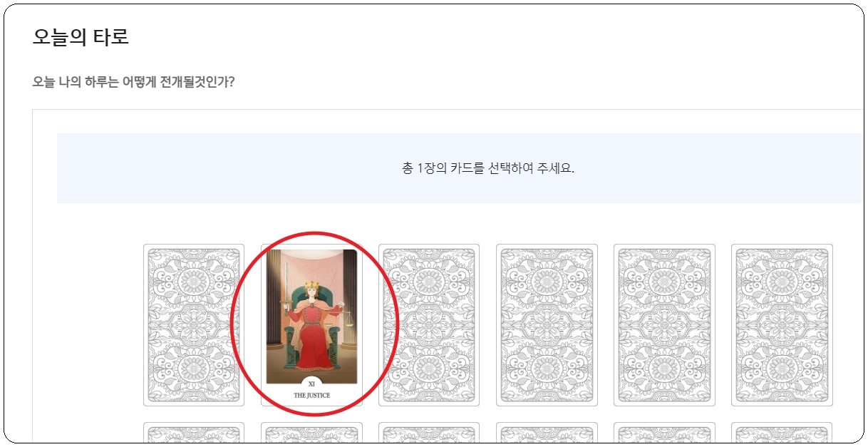Click the first card in the bottom row

[x=194, y=433]
